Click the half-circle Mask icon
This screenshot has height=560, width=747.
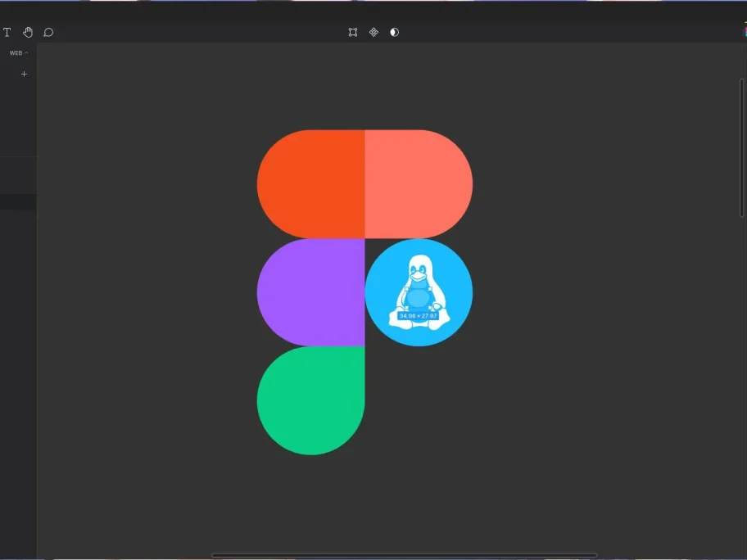394,32
